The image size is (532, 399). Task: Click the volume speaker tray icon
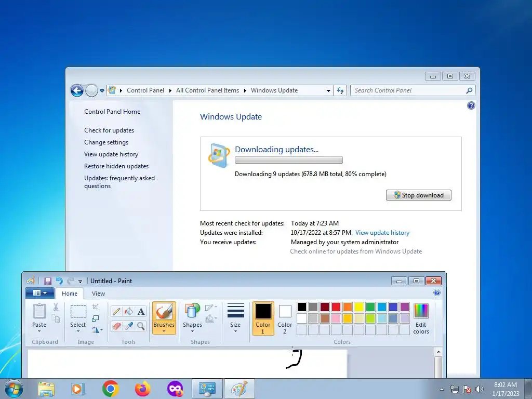point(480,389)
